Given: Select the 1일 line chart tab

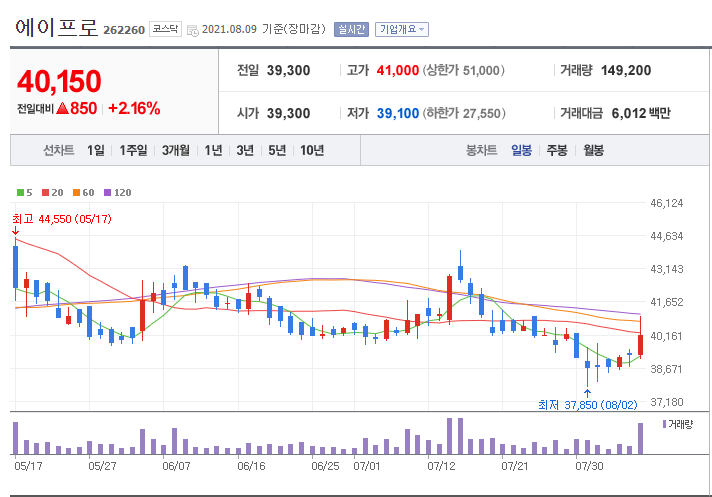Looking at the screenshot, I should click(96, 150).
